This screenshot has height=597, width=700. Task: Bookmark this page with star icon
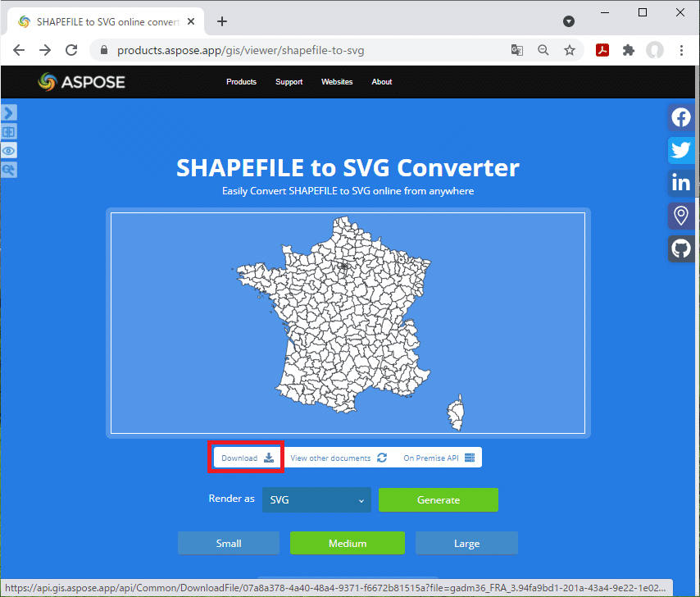569,50
